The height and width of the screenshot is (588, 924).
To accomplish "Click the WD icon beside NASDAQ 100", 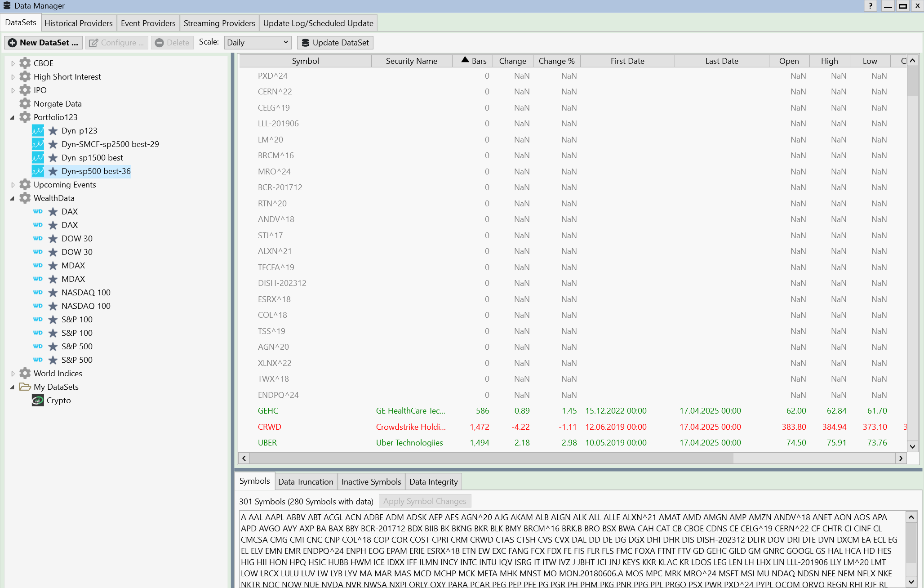I will click(x=38, y=293).
